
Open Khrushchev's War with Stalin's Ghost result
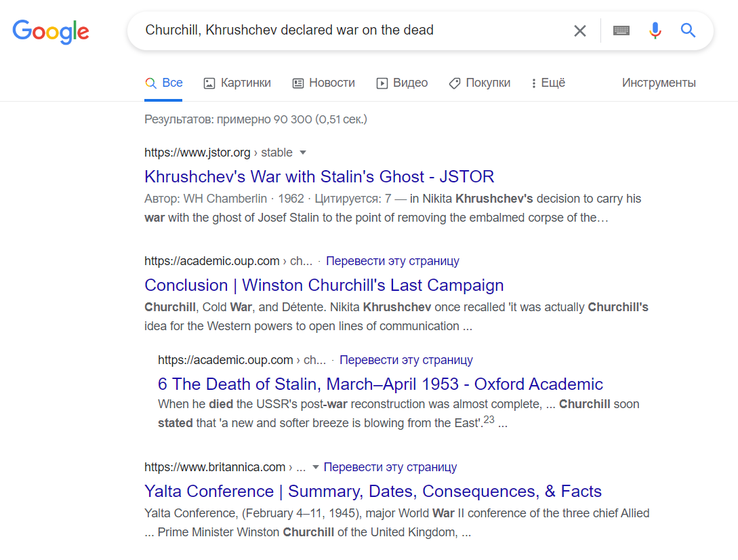coord(319,177)
